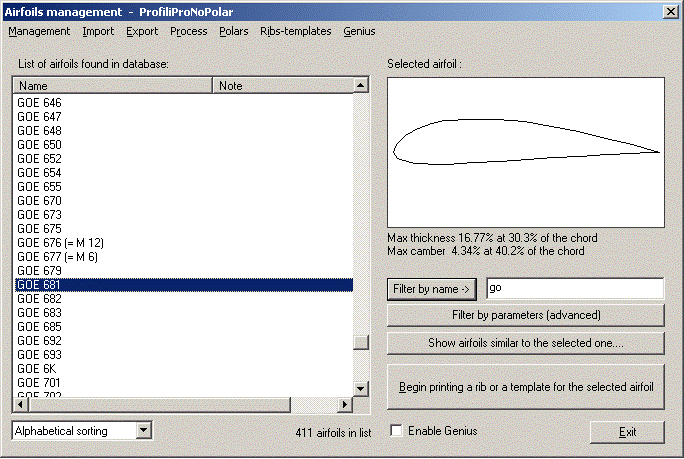
Task: Begin printing a rib or template
Action: (526, 386)
